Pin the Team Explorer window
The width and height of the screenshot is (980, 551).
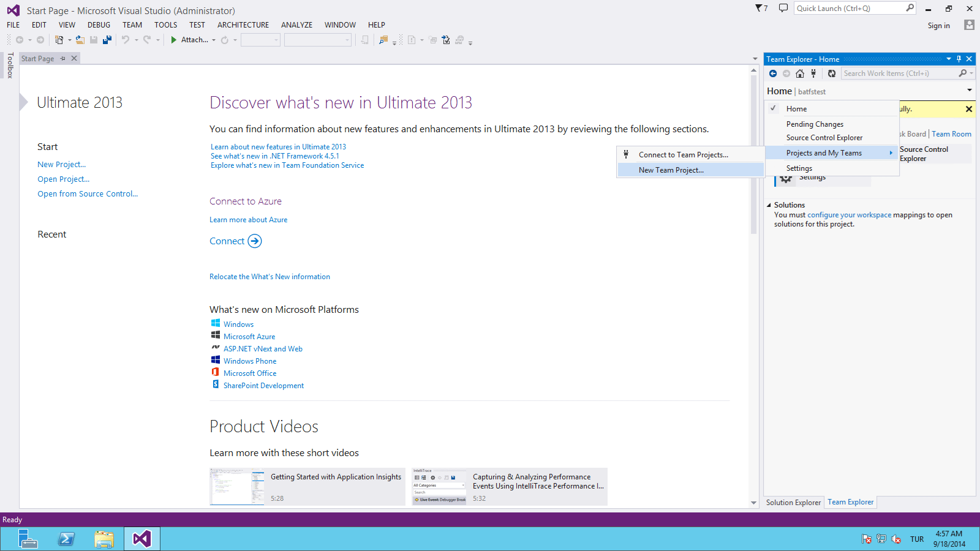click(x=959, y=59)
